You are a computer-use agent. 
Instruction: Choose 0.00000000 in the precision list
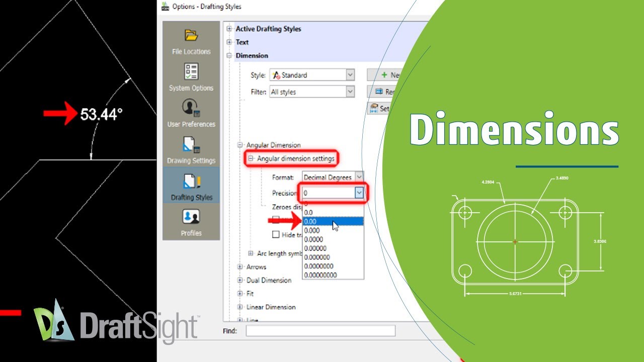pos(333,275)
